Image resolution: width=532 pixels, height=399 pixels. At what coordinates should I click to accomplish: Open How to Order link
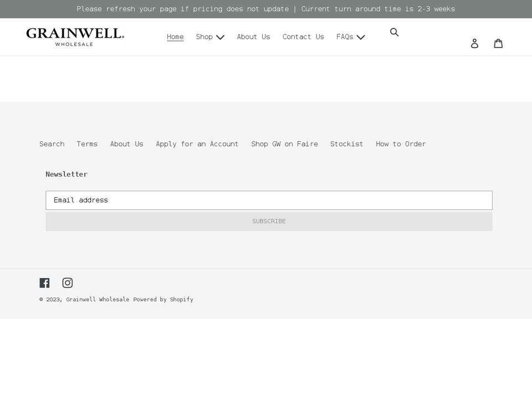(401, 144)
